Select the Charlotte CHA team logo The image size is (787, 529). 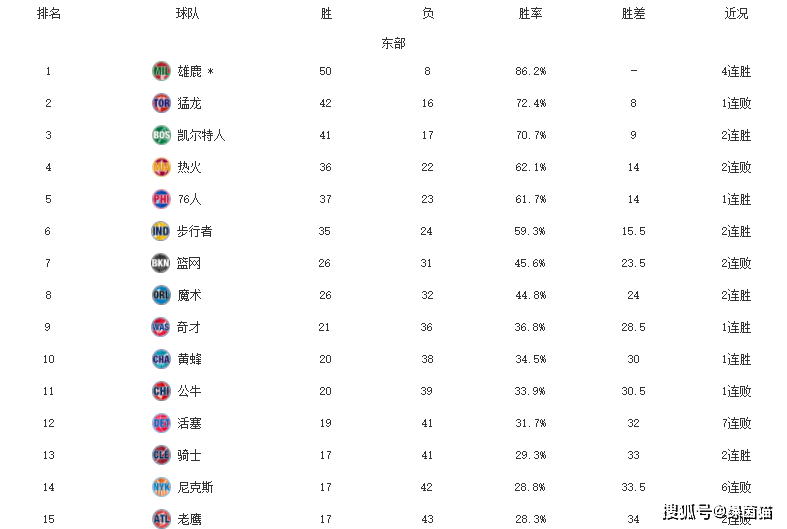click(161, 359)
